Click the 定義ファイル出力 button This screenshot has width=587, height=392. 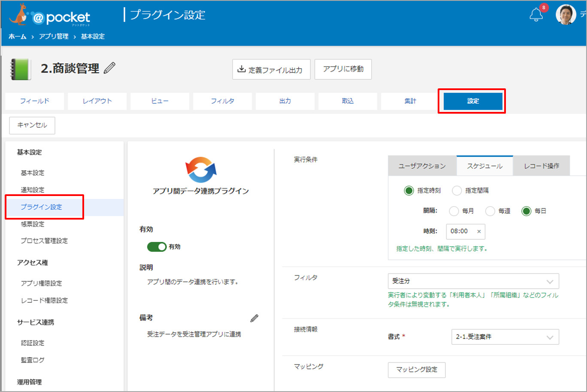pos(272,69)
